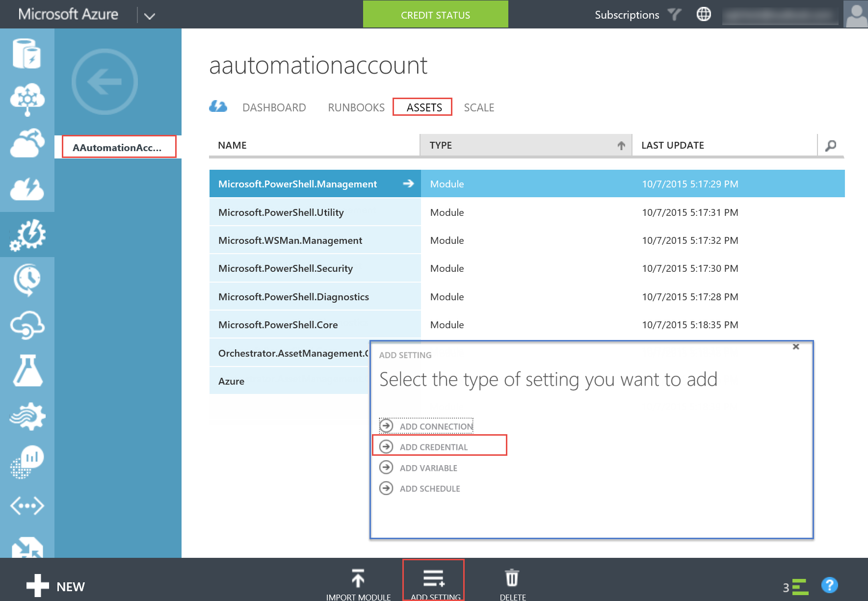The height and width of the screenshot is (601, 868).
Task: Click Microsoft.PowerShell.Management module name
Action: coord(297,184)
